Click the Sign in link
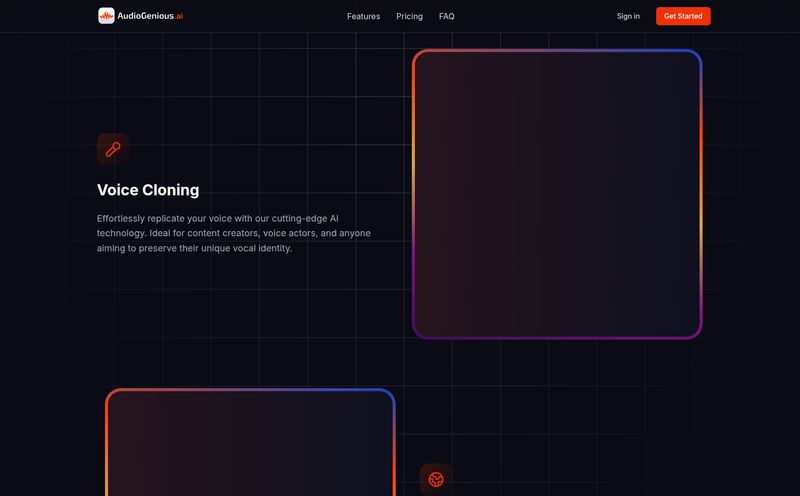The height and width of the screenshot is (496, 800). point(628,16)
